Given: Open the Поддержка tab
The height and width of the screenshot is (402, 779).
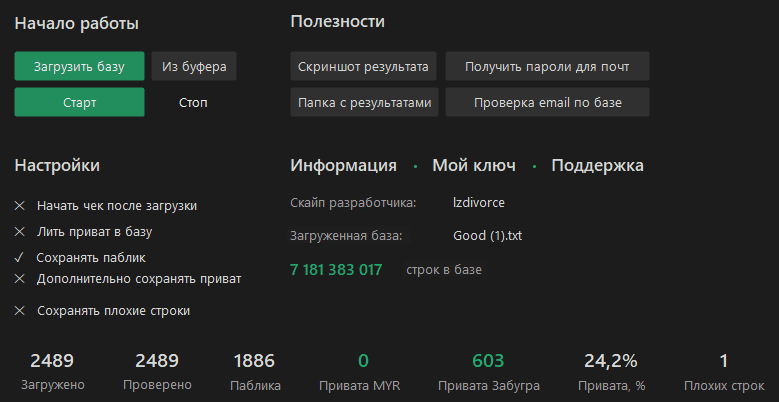Looking at the screenshot, I should pyautogui.click(x=597, y=165).
